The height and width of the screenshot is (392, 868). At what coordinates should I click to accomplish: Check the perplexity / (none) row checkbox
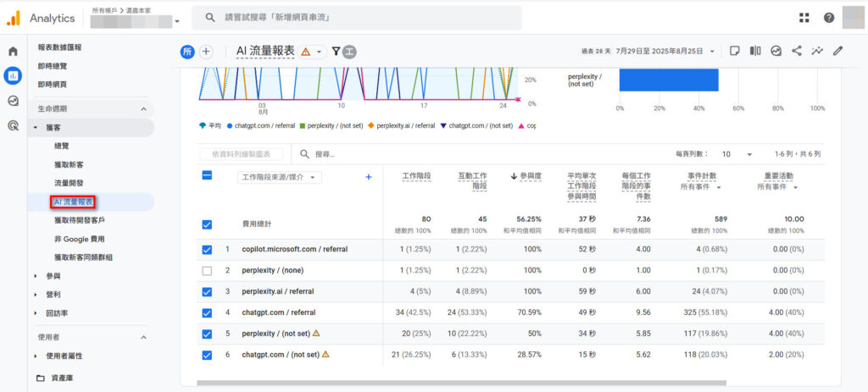point(208,271)
